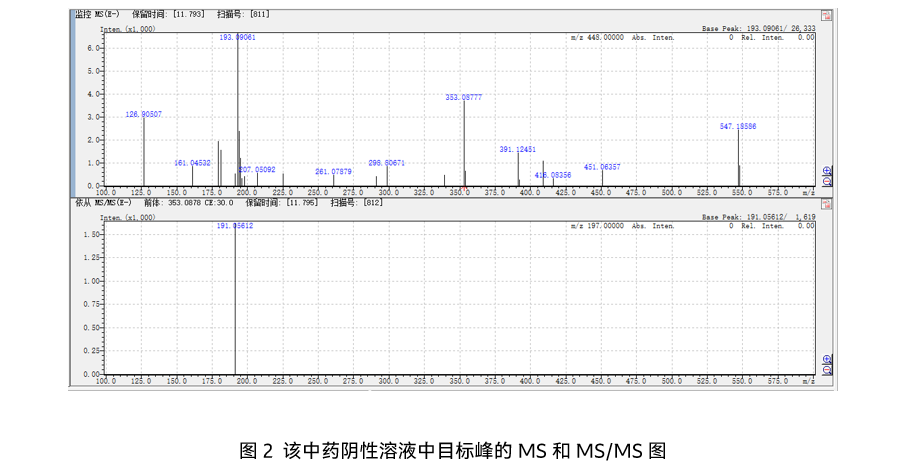Click the 'Base Peak: 193.09061/ 26,333' readout
900x466 pixels.
tap(758, 28)
